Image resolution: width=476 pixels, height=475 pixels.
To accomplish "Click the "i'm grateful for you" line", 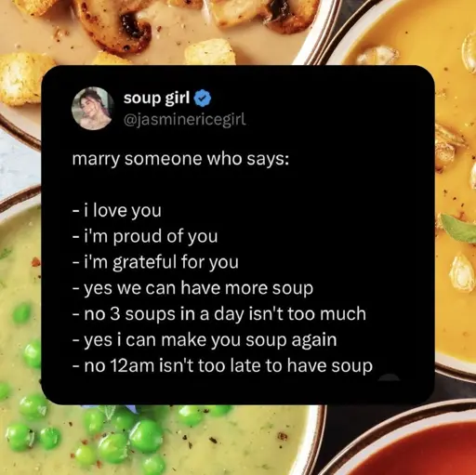I will (x=155, y=263).
